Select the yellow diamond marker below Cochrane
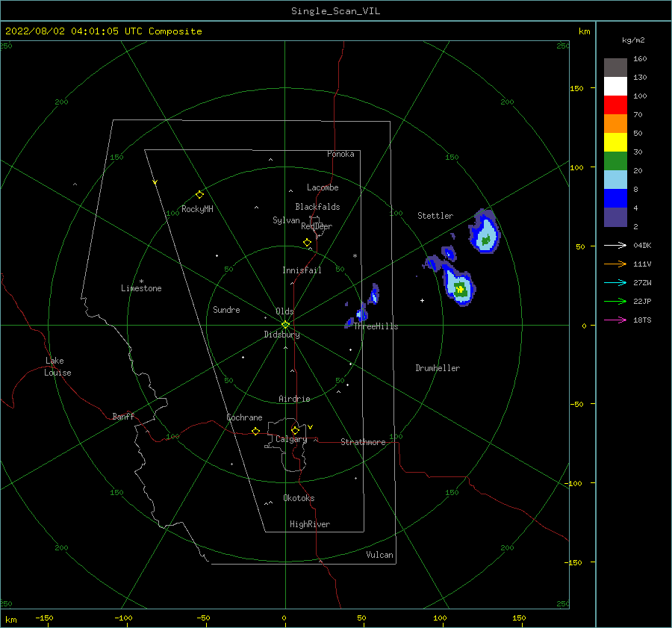Viewport: 672px width, 628px height. coord(256,431)
